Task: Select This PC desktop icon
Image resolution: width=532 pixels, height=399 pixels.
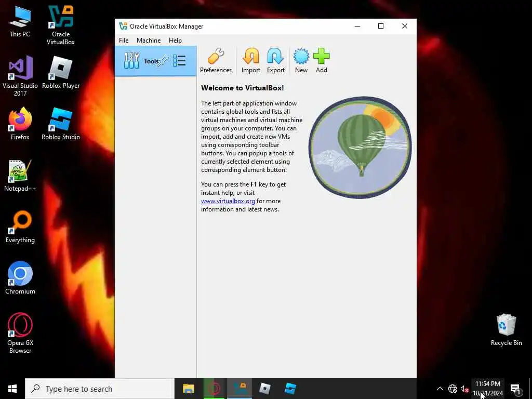Action: 20,21
